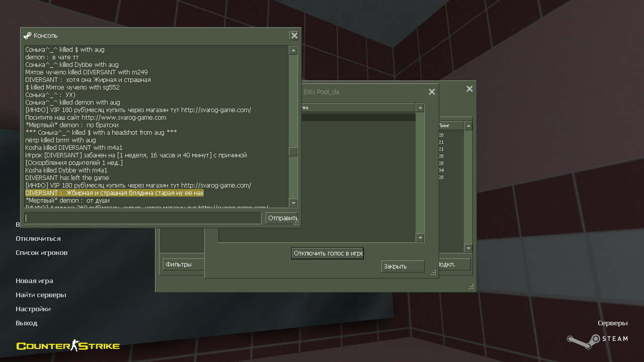Click the console scrollbar up arrow
The width and height of the screenshot is (644, 362).
[293, 50]
